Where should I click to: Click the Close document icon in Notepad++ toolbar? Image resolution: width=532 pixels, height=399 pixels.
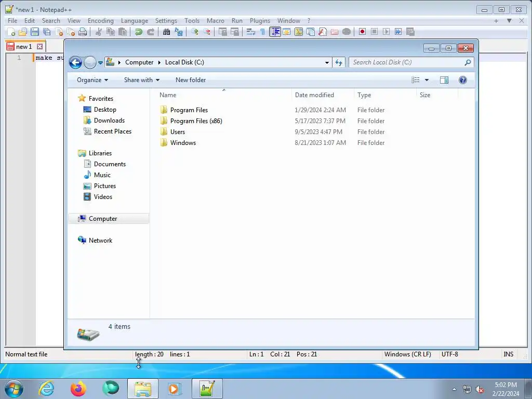point(59,32)
